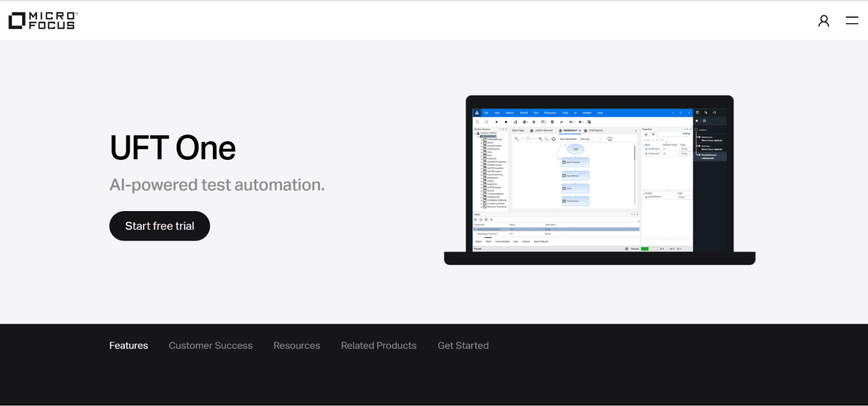
Task: Switch to the Customer Success tab
Action: 211,346
